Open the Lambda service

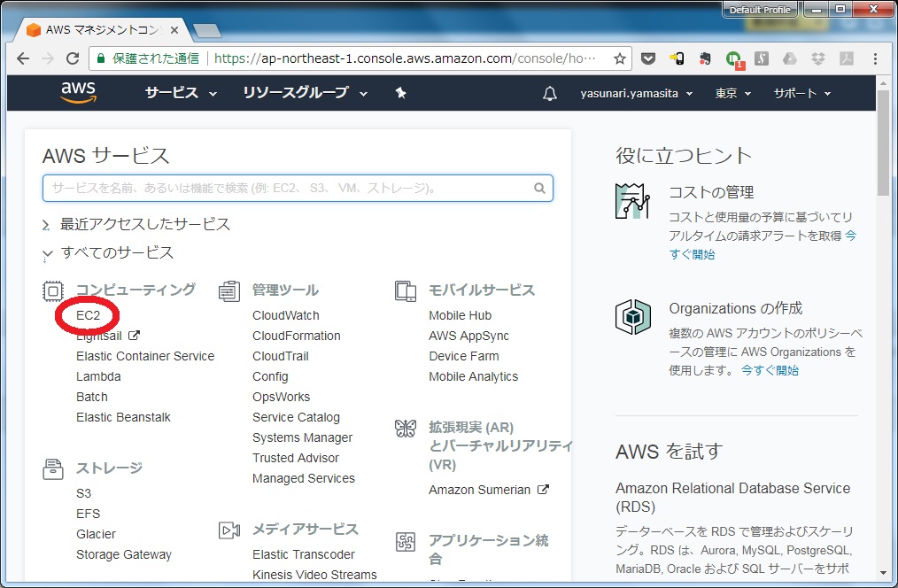click(98, 376)
